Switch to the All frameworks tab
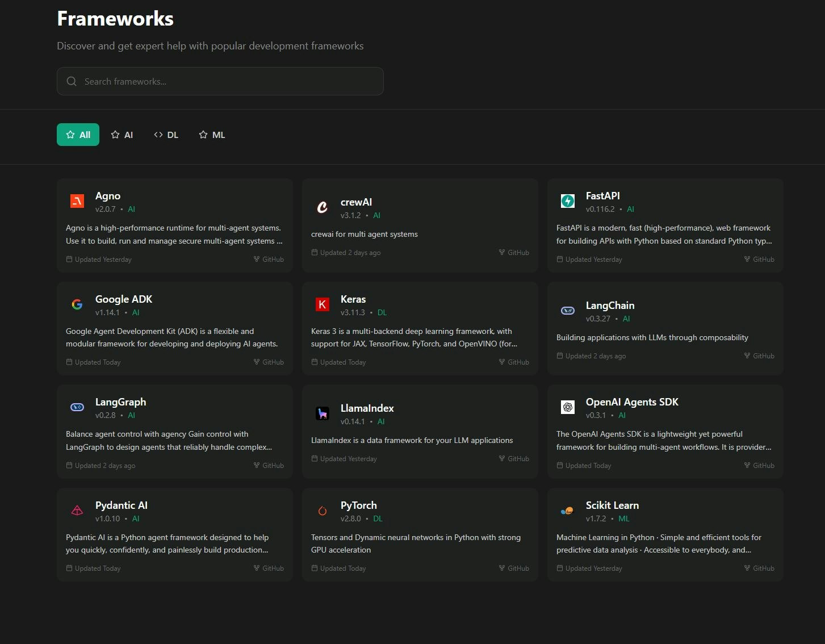This screenshot has width=825, height=644. coord(78,135)
